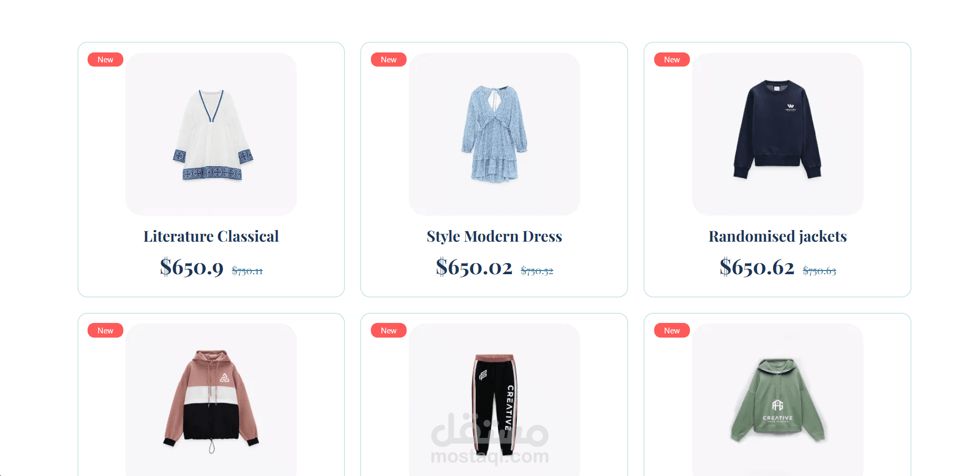Open the pink and black hoodie image
The image size is (980, 476).
[211, 399]
